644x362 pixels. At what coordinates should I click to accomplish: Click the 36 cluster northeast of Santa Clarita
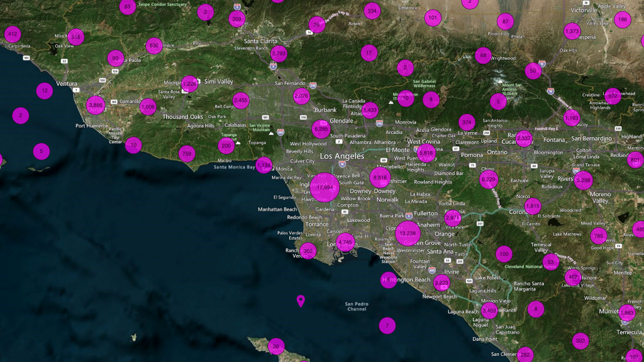pos(317,25)
